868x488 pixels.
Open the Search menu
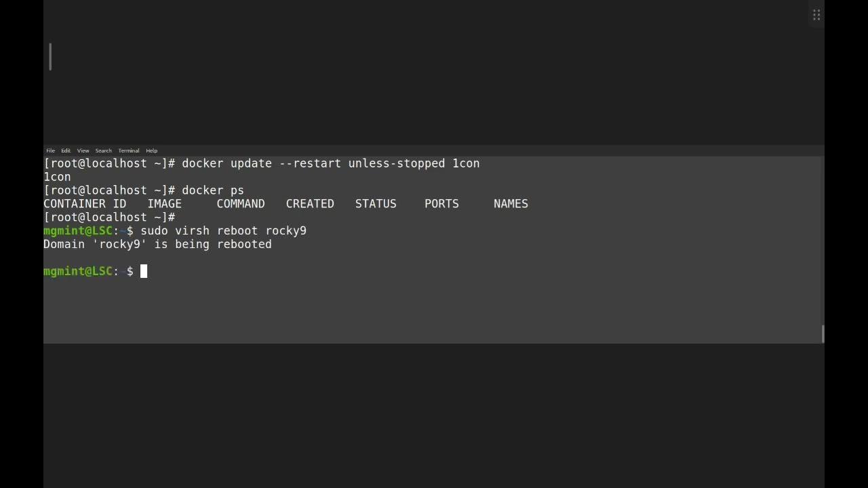(103, 150)
